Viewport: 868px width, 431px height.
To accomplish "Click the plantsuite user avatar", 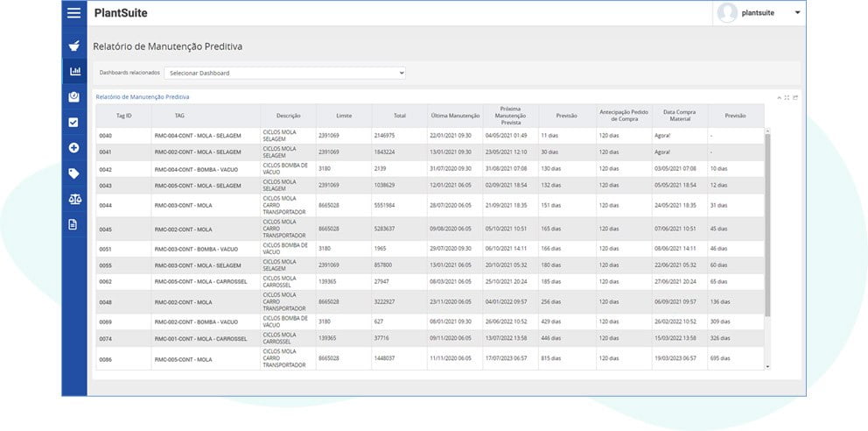I will click(x=727, y=13).
